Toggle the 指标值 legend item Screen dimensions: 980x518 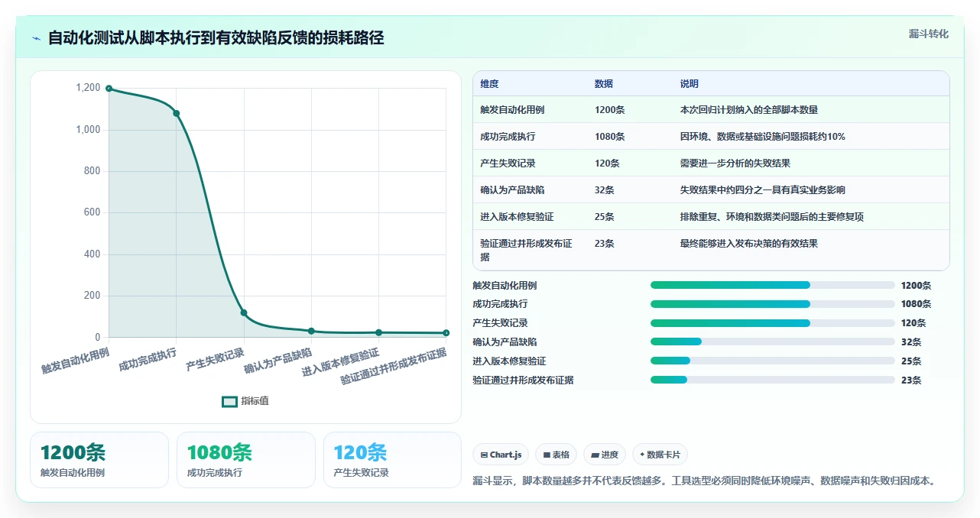coord(245,401)
